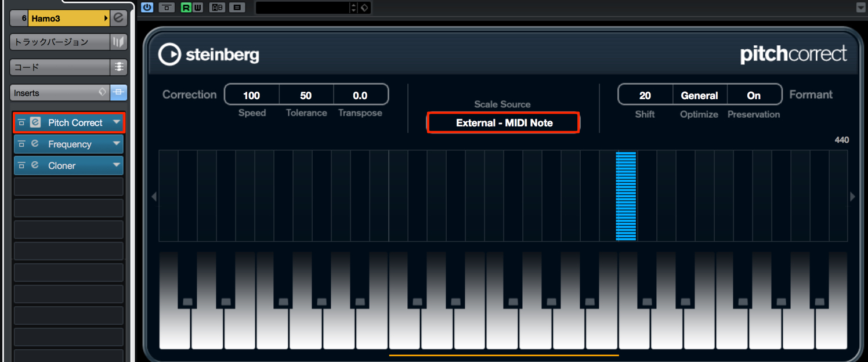Viewport: 868px width, 362px height.
Task: Click the first empty insert slot below Cloner
Action: click(x=68, y=187)
